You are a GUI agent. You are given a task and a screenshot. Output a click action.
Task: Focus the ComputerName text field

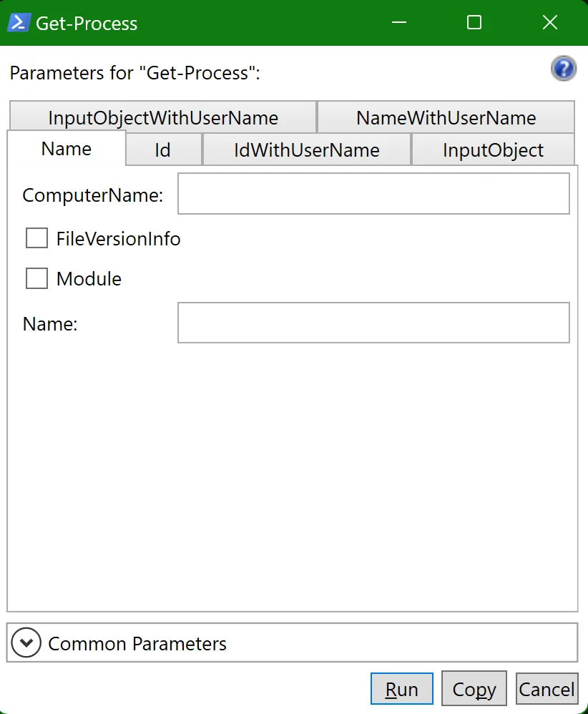pos(373,194)
